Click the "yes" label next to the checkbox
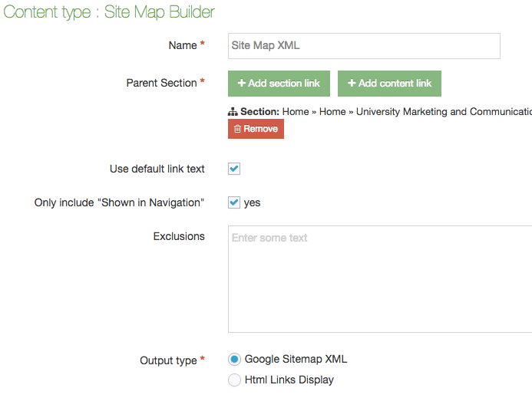This screenshot has width=532, height=398. (x=252, y=202)
